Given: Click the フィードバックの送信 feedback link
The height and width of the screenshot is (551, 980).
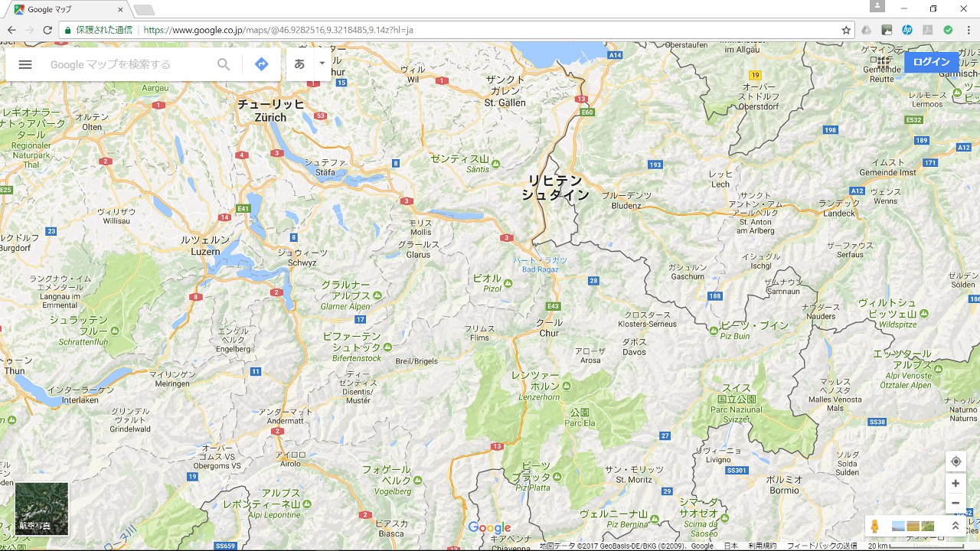Looking at the screenshot, I should tap(822, 546).
